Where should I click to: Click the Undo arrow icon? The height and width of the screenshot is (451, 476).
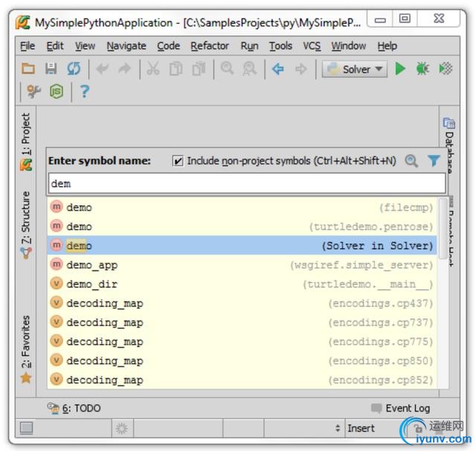[103, 69]
